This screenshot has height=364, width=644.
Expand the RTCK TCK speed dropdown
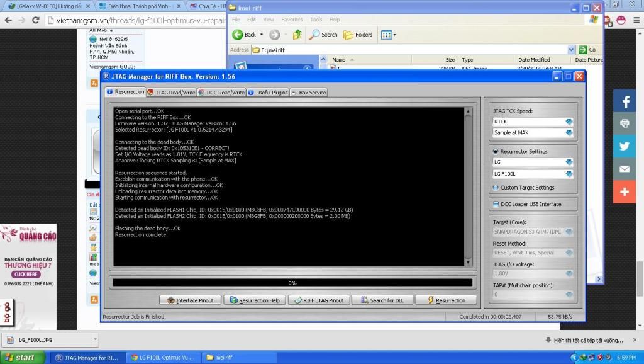pyautogui.click(x=569, y=122)
